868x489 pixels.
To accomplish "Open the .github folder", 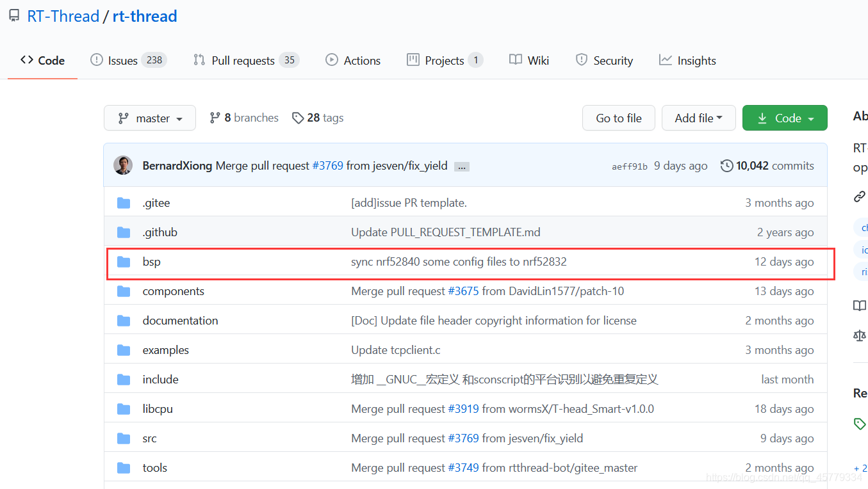I will 160,232.
